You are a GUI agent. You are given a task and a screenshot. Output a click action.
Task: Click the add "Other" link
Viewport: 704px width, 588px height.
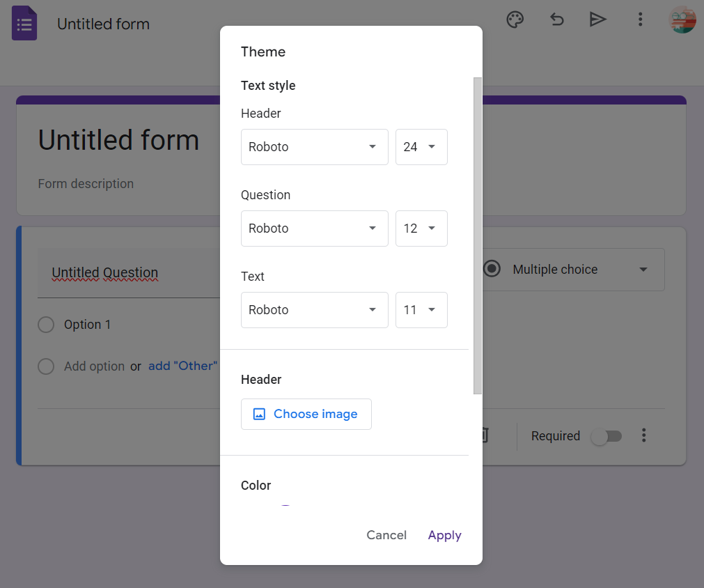[182, 366]
